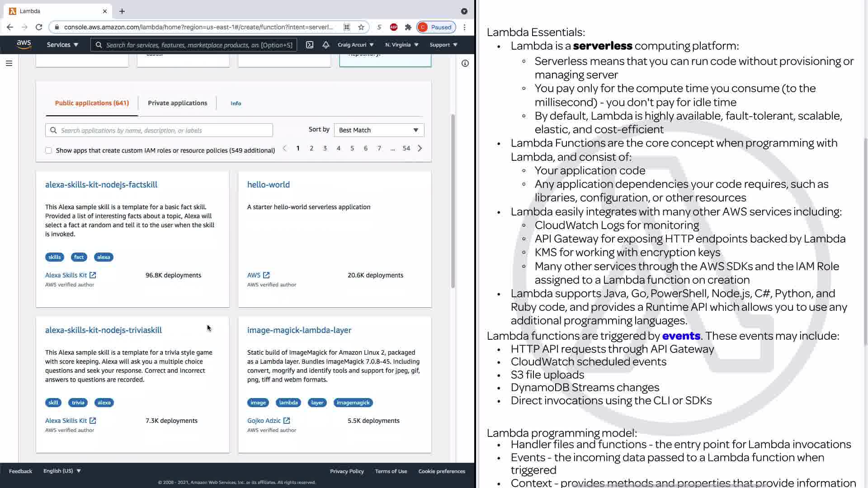
Task: Go to the next results page arrow
Action: pyautogui.click(x=420, y=148)
